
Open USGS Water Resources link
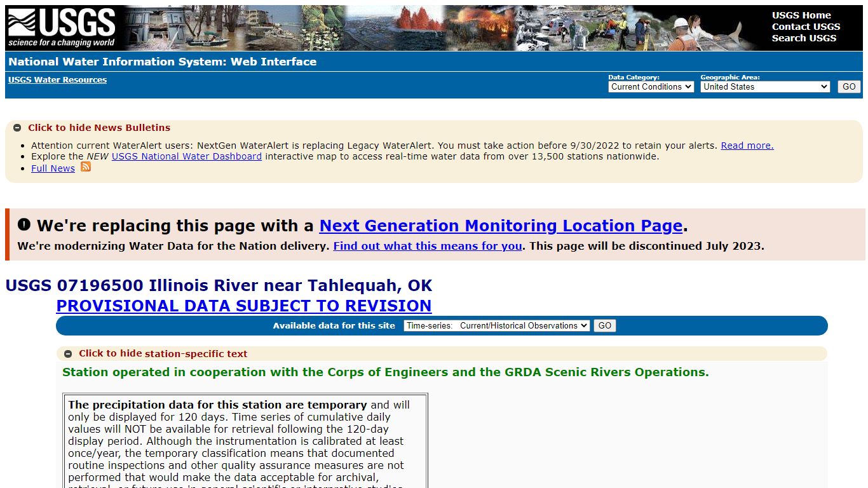click(57, 80)
